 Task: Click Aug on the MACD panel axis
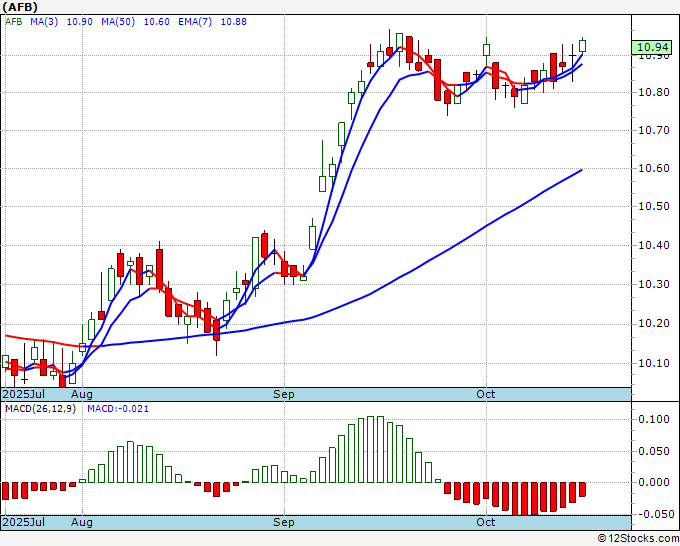pyautogui.click(x=82, y=522)
